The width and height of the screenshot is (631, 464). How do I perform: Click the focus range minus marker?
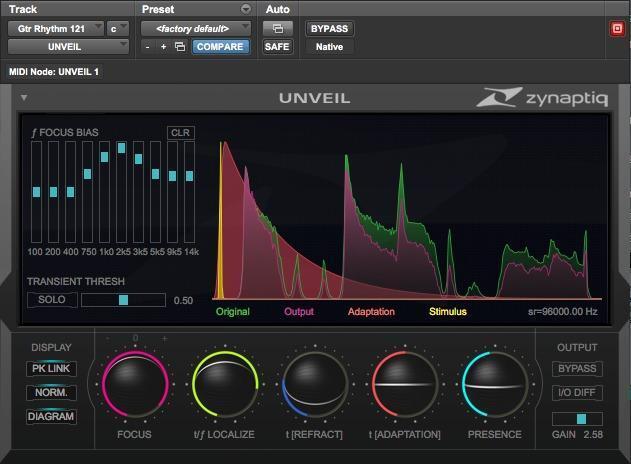(107, 339)
